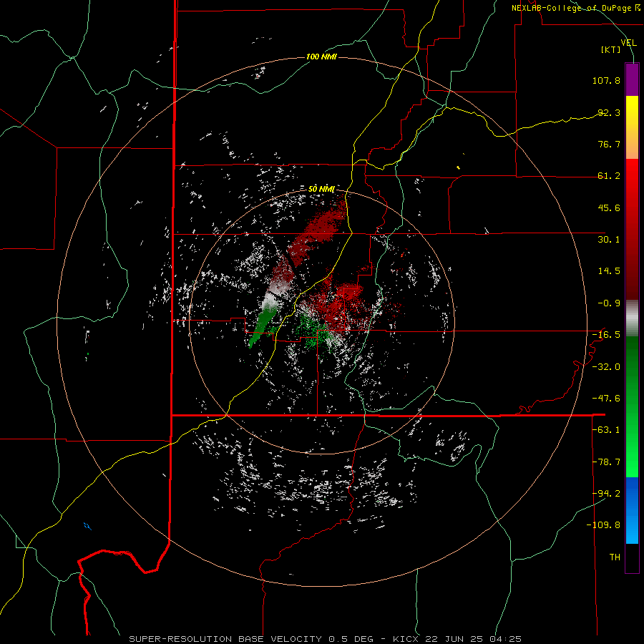Viewport: 644px width, 644px height.
Task: Click the 76.7 velocity scale value
Action: click(x=609, y=144)
